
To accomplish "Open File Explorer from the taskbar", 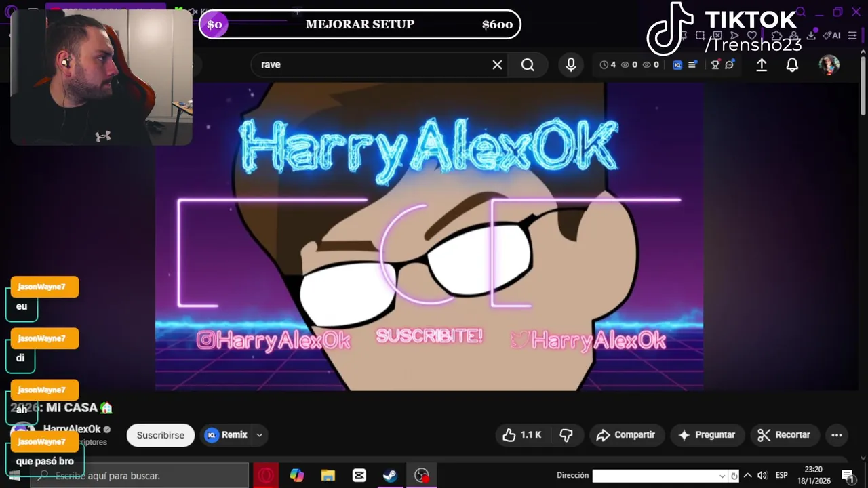I will click(x=328, y=476).
